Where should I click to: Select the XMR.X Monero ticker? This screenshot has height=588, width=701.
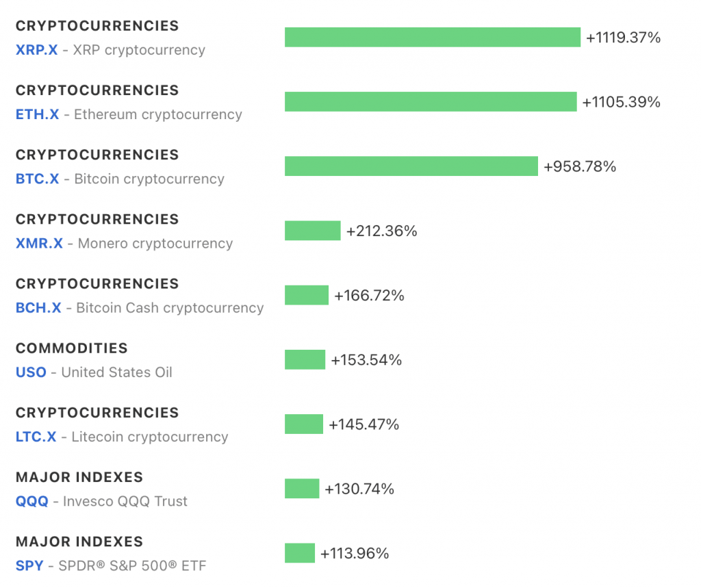click(x=39, y=243)
